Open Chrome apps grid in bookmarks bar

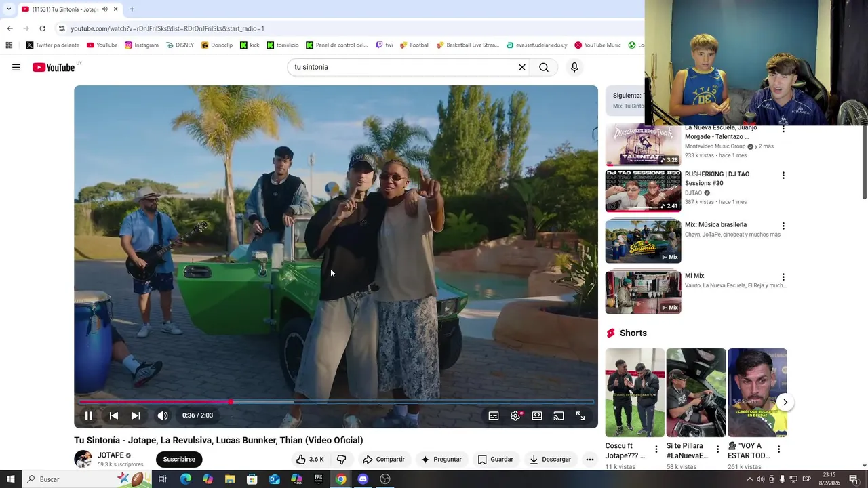pyautogui.click(x=9, y=45)
